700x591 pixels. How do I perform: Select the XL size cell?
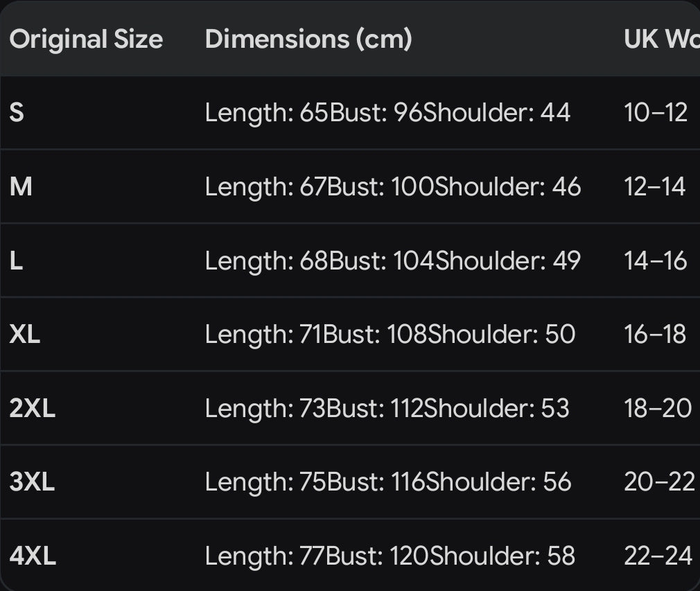[24, 334]
